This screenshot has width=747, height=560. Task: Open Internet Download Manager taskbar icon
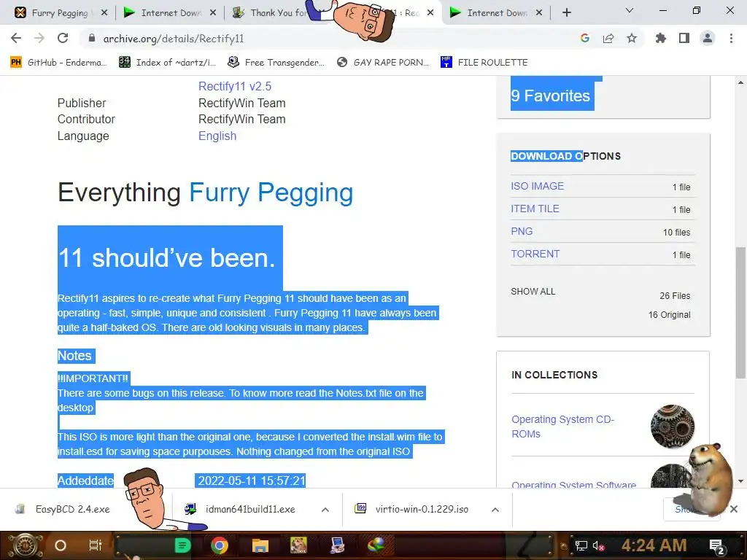[376, 545]
